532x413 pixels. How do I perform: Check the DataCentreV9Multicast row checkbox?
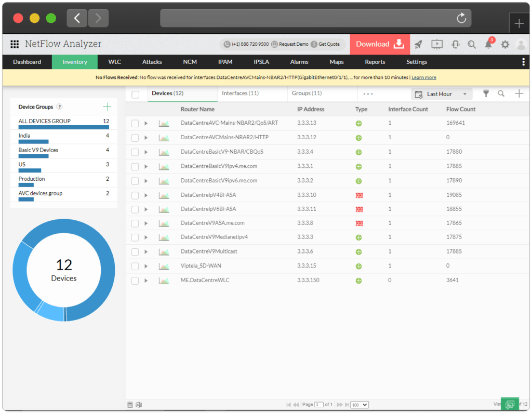[135, 252]
